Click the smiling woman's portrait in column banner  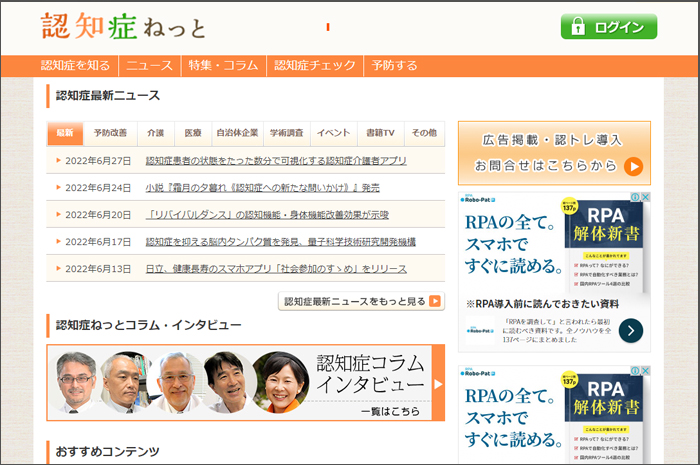click(x=281, y=382)
